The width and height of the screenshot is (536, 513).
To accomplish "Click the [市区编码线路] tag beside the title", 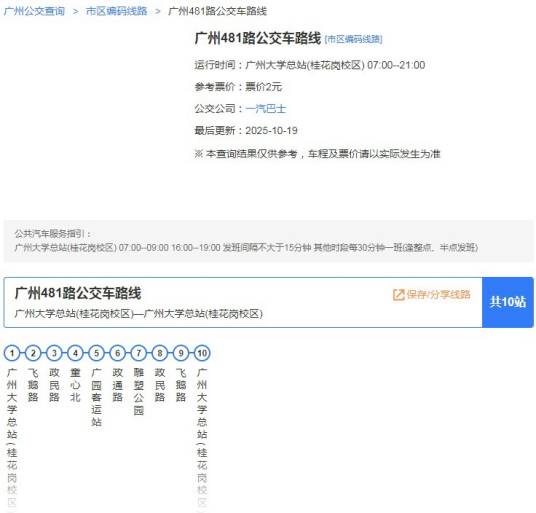I will [x=353, y=39].
